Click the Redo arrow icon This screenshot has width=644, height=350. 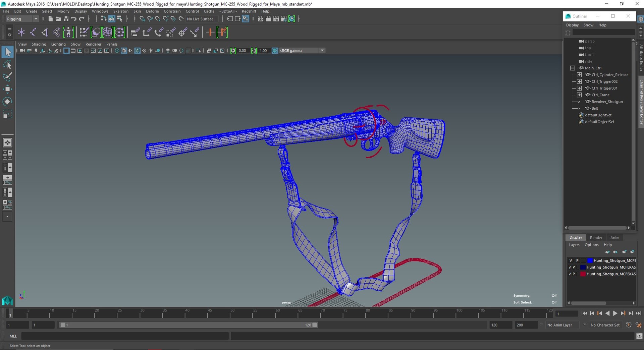(x=82, y=19)
